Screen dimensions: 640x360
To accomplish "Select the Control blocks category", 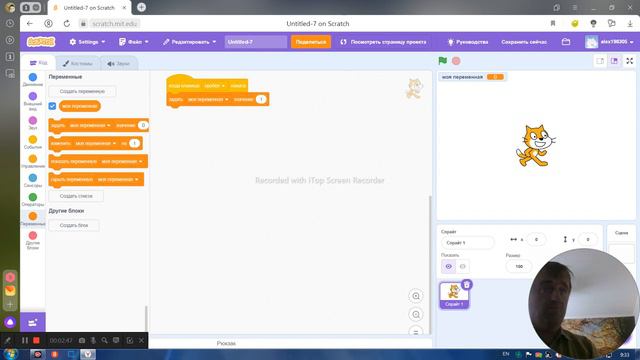I will point(33,161).
